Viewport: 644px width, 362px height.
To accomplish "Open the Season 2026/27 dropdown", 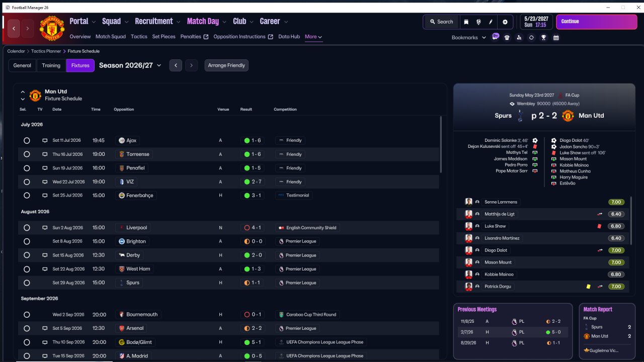I will (130, 65).
